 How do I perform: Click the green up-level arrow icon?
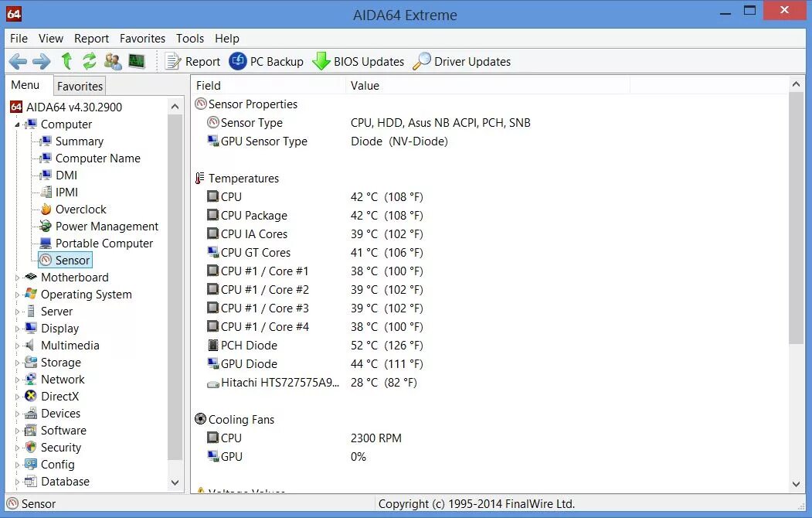pyautogui.click(x=66, y=61)
